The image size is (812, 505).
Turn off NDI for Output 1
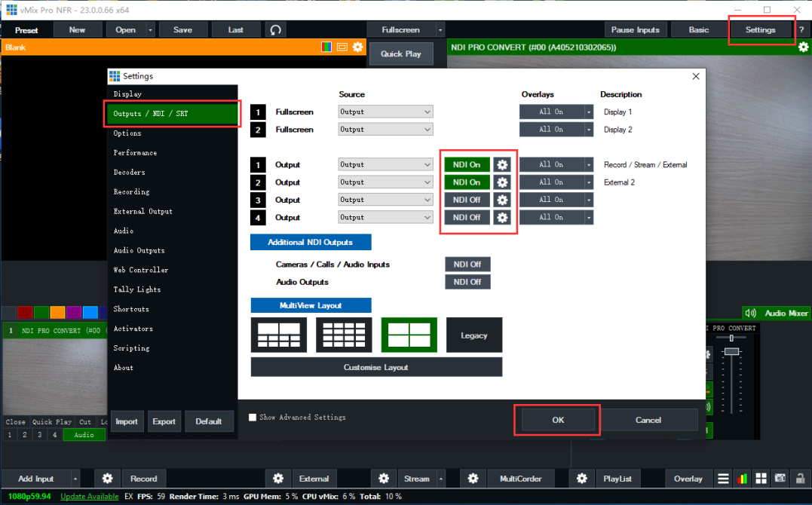pos(467,165)
